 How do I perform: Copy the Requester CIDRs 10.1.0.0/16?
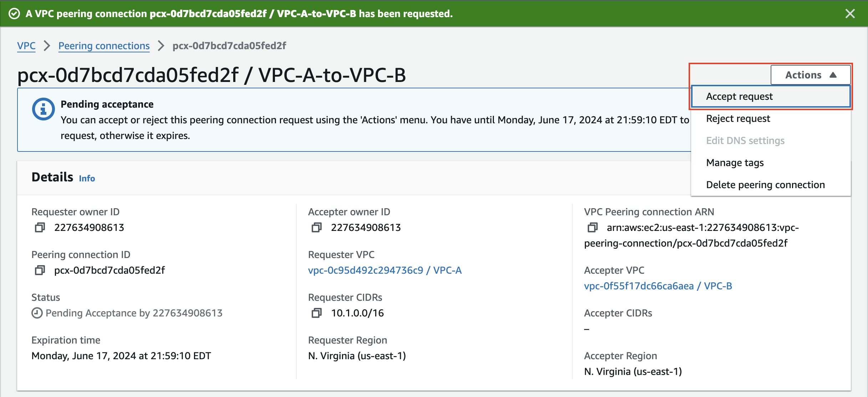tap(316, 313)
